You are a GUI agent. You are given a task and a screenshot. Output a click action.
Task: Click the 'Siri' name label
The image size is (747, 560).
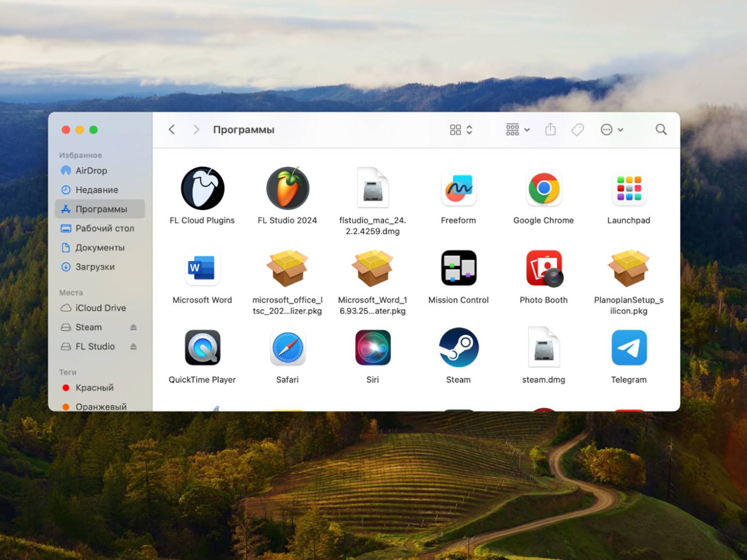pyautogui.click(x=373, y=380)
